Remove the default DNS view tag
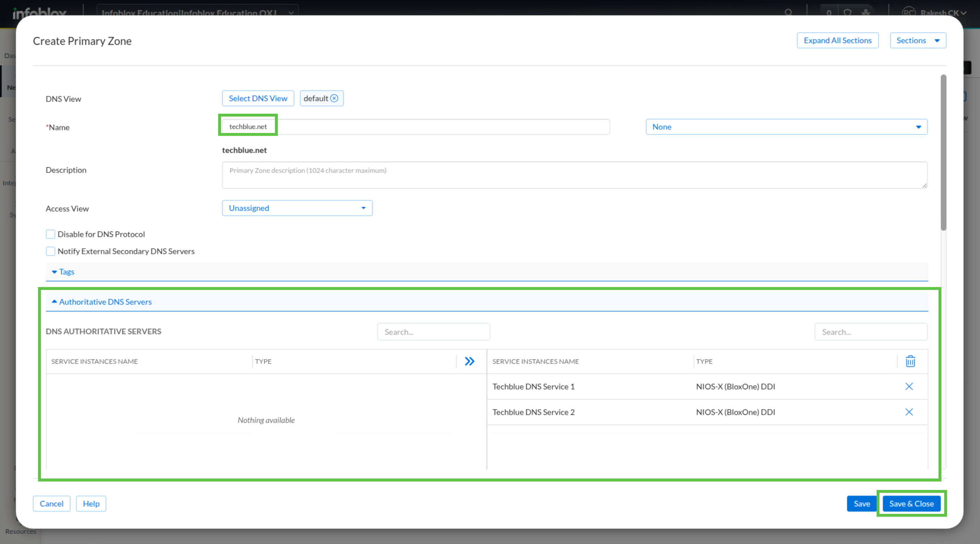 334,98
